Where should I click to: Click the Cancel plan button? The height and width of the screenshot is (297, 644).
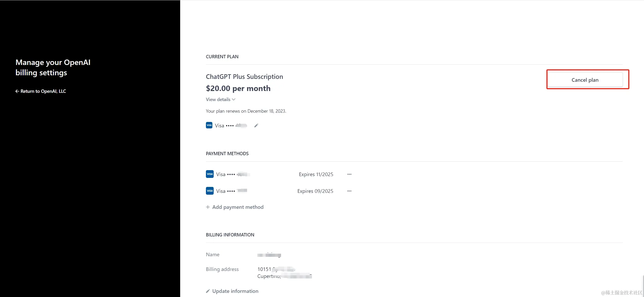coord(585,80)
